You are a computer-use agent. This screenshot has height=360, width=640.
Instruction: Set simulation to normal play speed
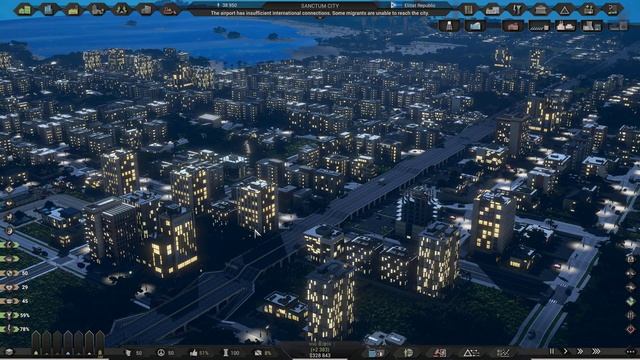566,351
